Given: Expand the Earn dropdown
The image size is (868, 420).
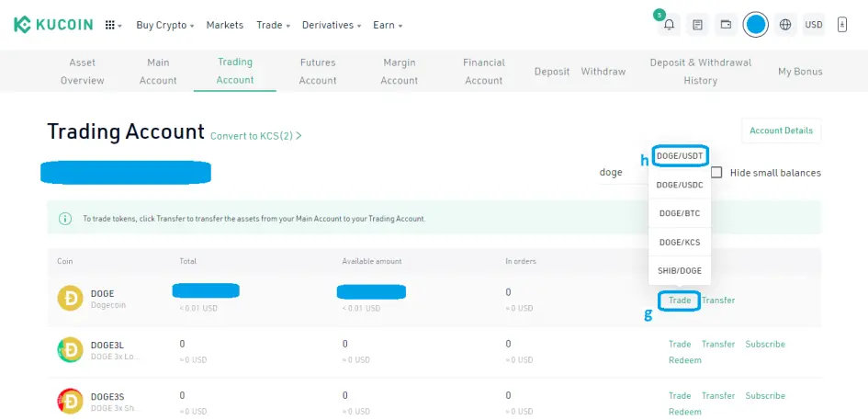Looking at the screenshot, I should tap(388, 25).
